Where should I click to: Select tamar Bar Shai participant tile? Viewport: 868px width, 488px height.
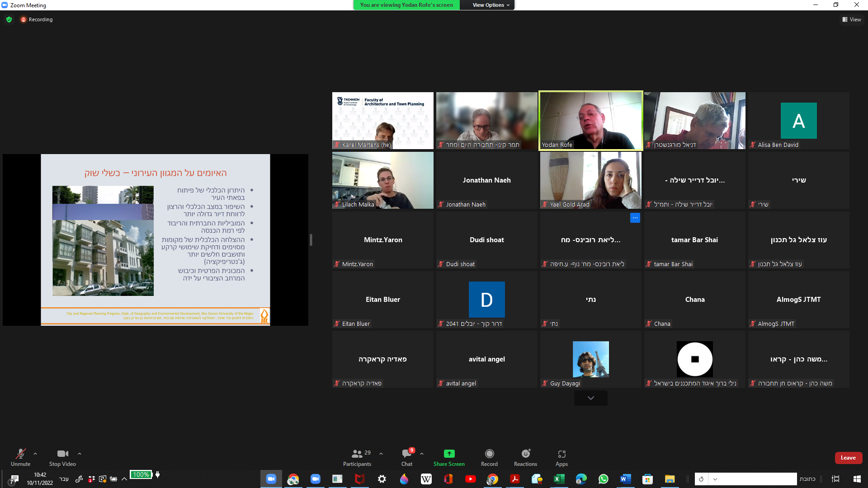tap(695, 240)
